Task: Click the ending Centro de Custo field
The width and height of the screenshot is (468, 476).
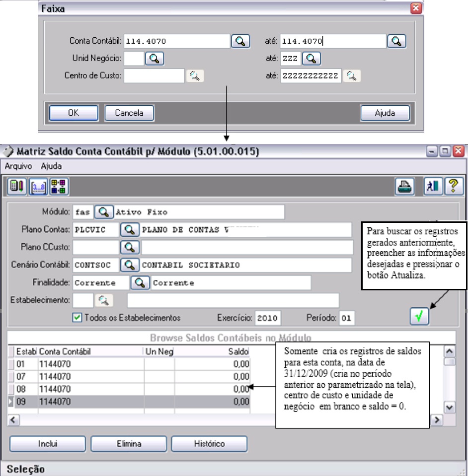Action: click(311, 75)
